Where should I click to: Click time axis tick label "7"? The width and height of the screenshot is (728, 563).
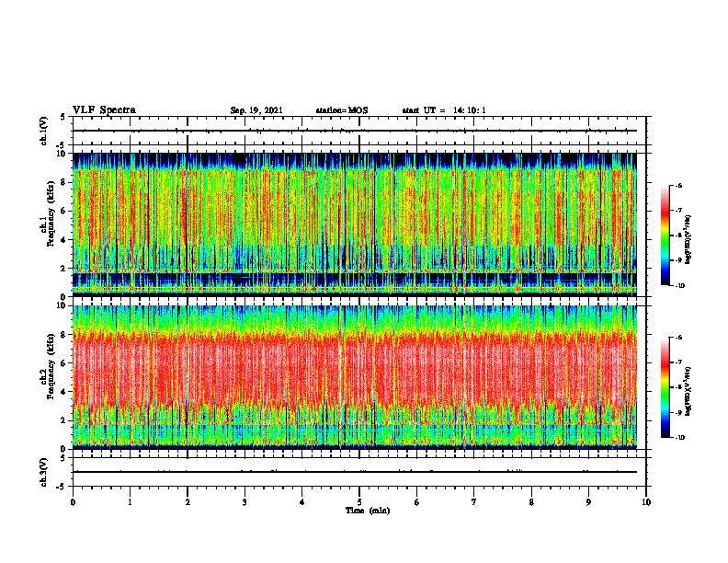pos(474,502)
